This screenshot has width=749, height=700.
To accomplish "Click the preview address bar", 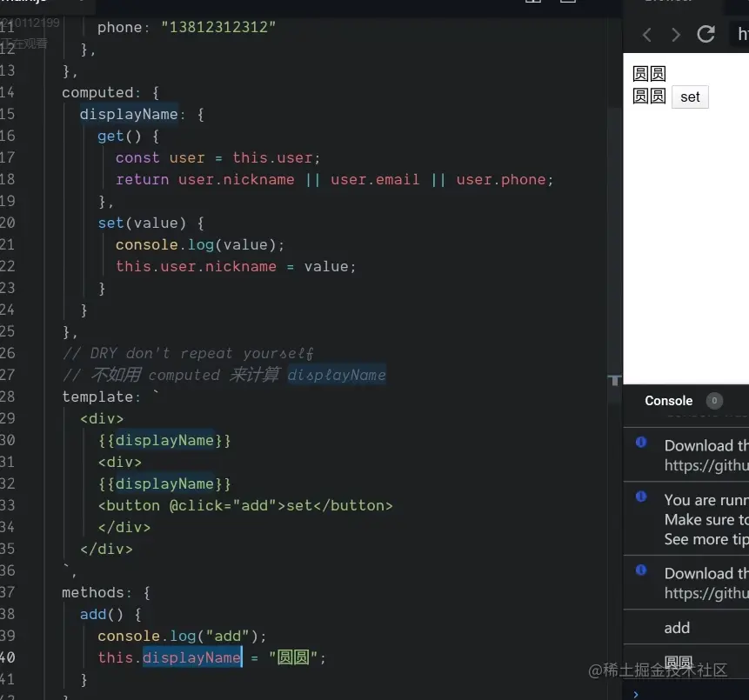I will coord(740,34).
